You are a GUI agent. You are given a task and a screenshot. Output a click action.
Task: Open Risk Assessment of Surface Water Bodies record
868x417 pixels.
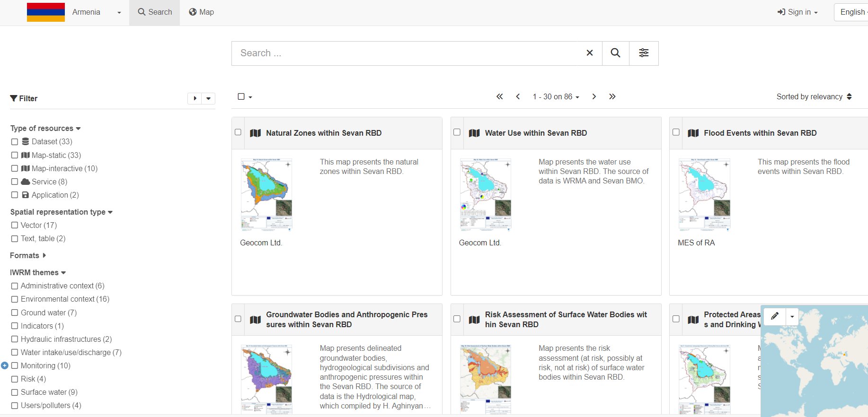(x=566, y=320)
